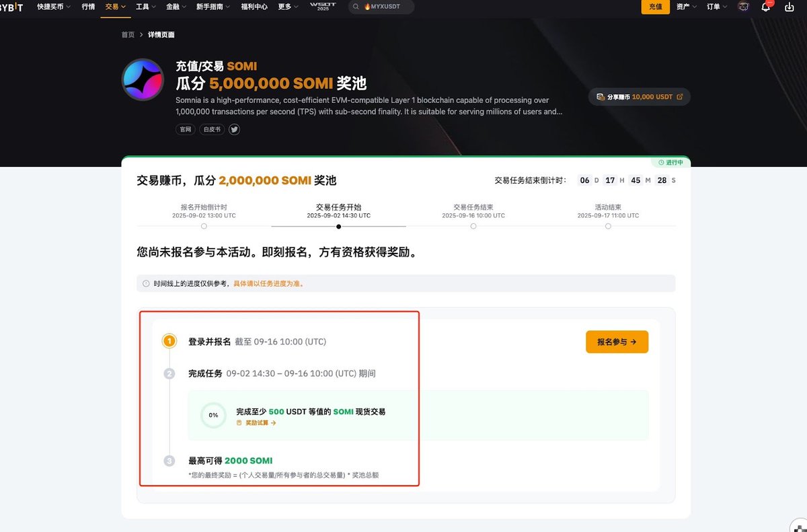The image size is (807, 532).
Task: Click the external link icon in 分享赚币
Action: click(x=679, y=97)
